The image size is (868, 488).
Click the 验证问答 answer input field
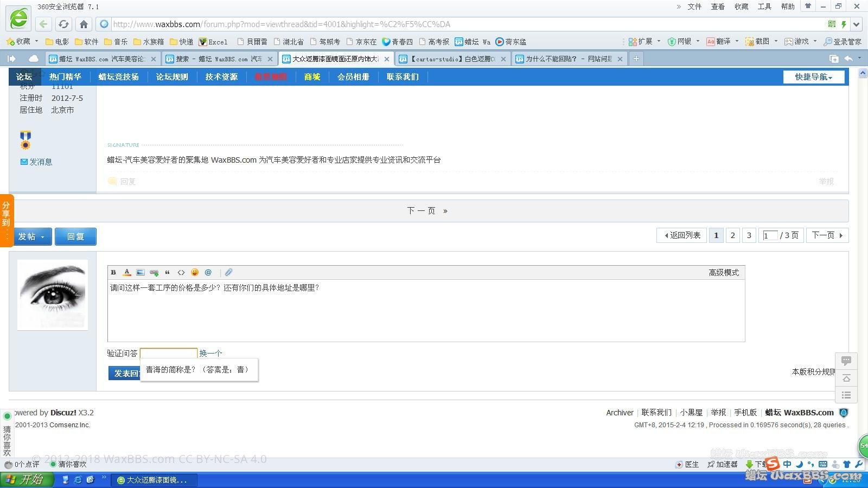(x=169, y=353)
